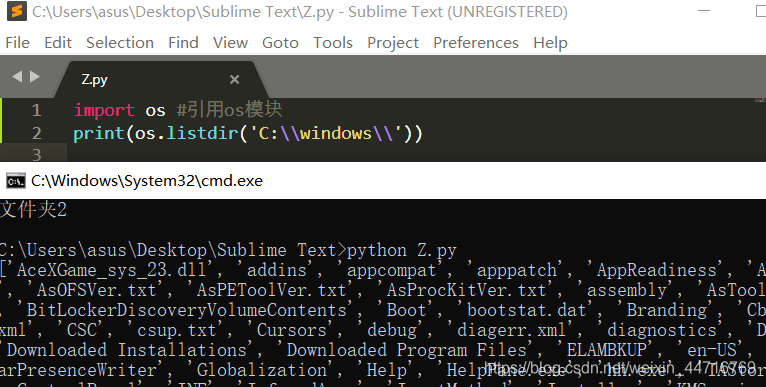This screenshot has height=387, width=766.
Task: Click the 'print' function on line 2
Action: point(99,133)
